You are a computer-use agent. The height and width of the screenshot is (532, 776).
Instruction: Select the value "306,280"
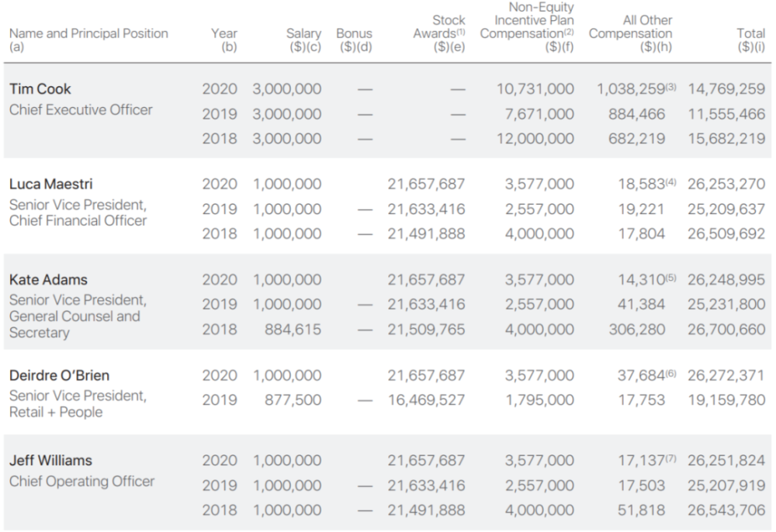click(x=637, y=330)
